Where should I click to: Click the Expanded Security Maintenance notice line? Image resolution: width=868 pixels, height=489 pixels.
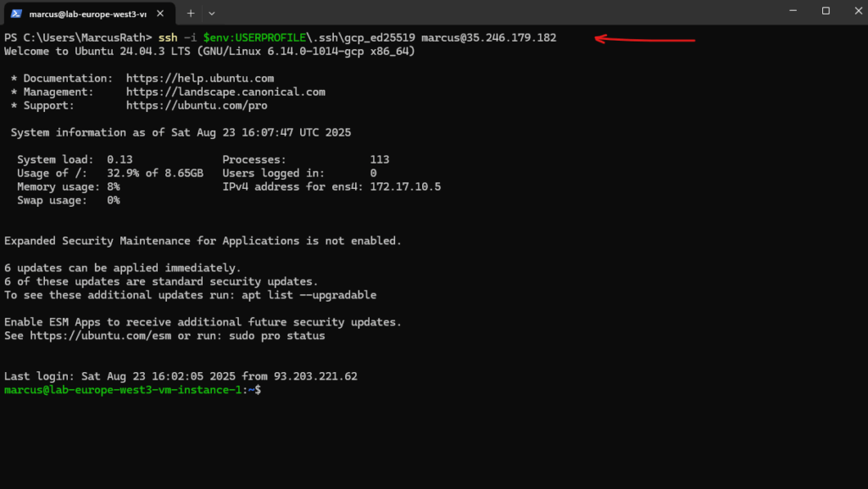click(x=203, y=242)
